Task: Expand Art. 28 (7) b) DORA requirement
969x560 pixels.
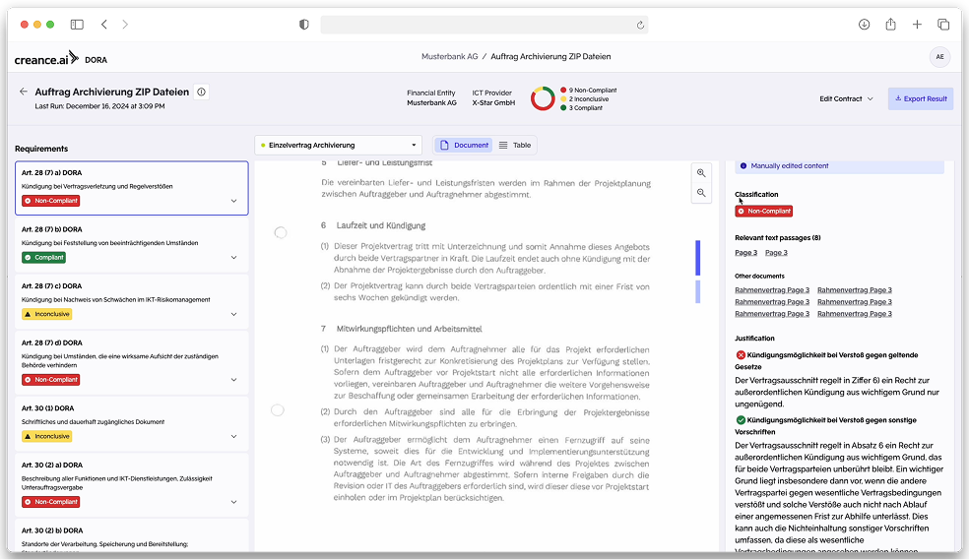Action: click(233, 258)
